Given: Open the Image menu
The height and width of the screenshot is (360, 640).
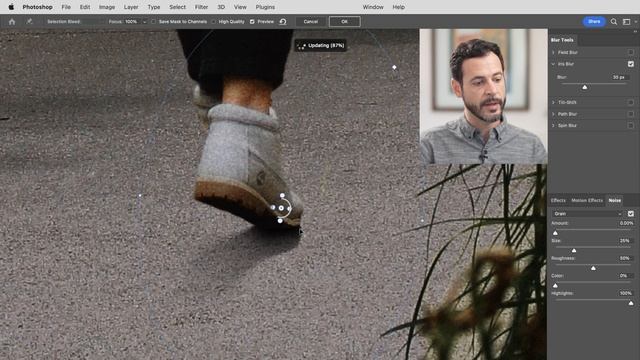Looking at the screenshot, I should coord(107,7).
